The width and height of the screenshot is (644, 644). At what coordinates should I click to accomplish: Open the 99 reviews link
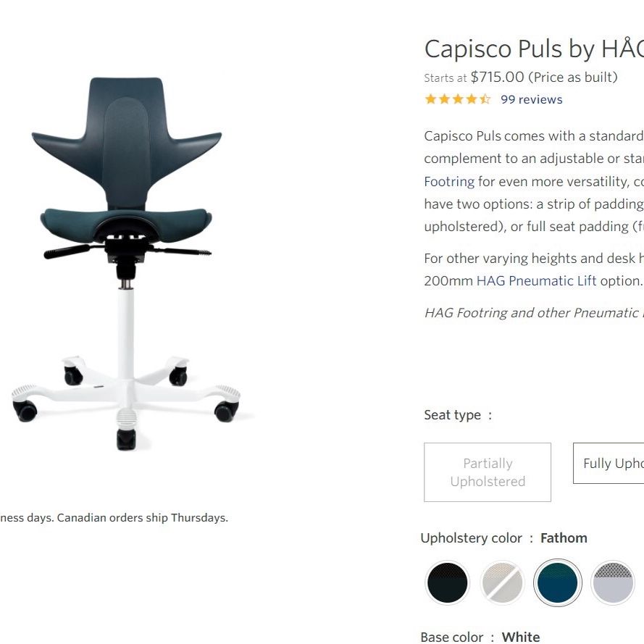pyautogui.click(x=532, y=99)
